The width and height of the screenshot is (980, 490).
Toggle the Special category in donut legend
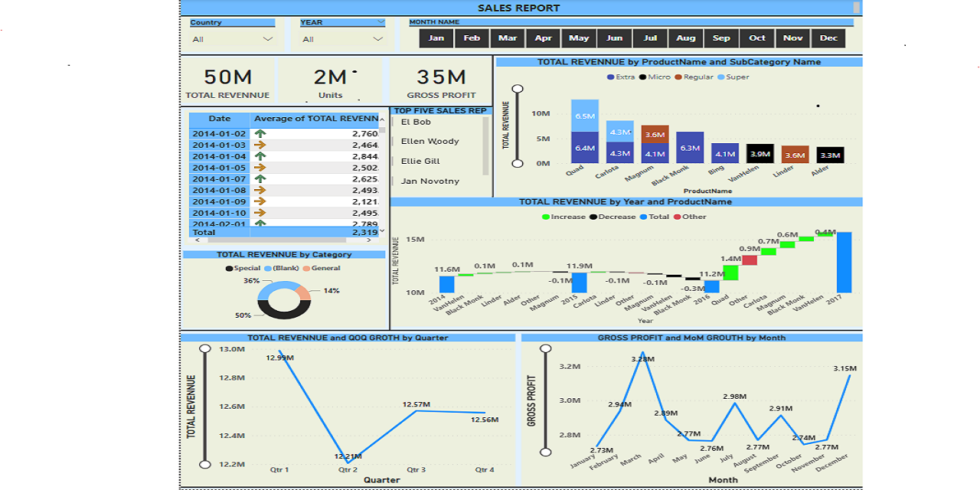229,269
